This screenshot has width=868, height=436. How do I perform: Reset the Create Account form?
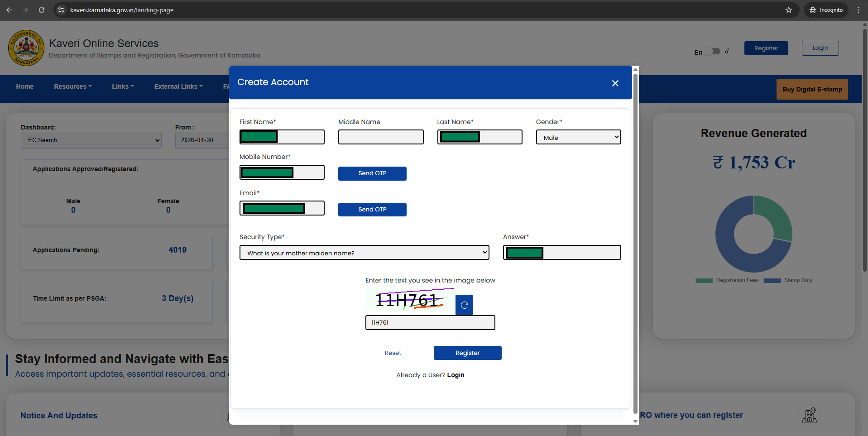393,353
